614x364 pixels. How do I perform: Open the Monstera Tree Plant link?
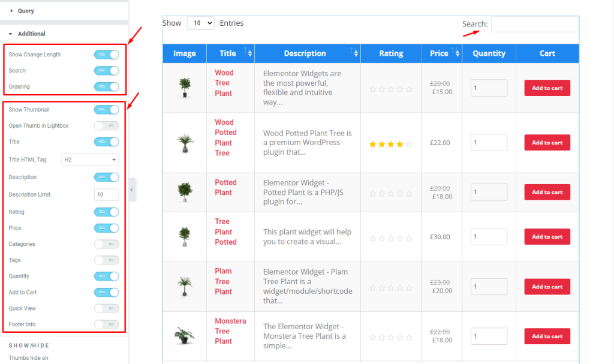pos(230,331)
